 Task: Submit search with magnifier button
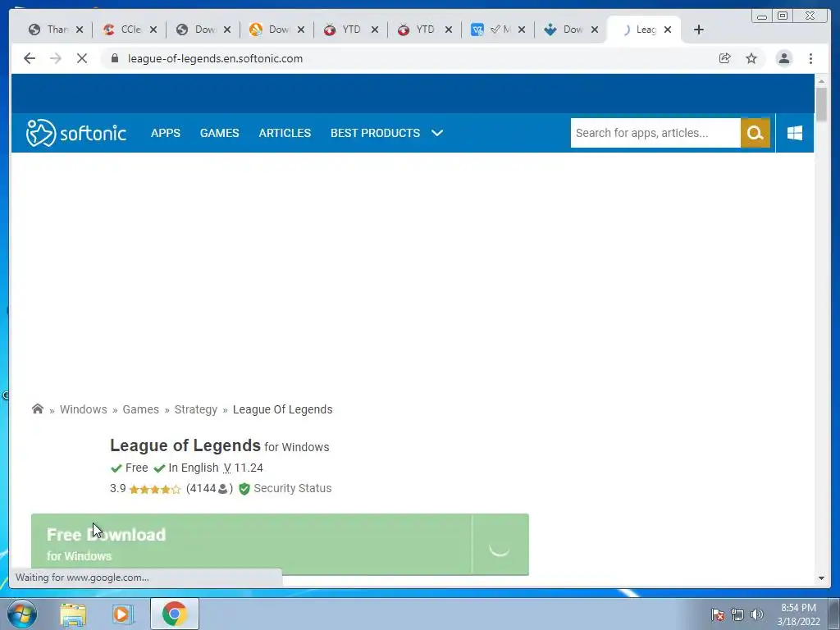click(756, 133)
